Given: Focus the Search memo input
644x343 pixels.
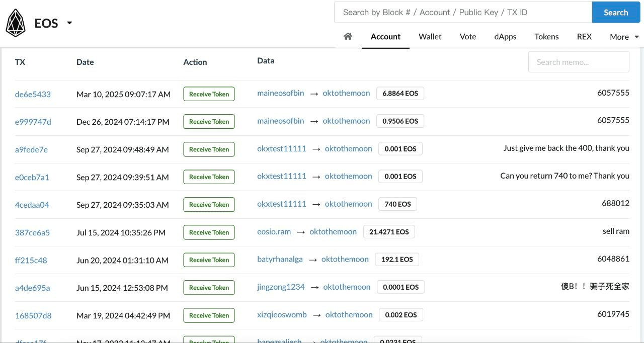Looking at the screenshot, I should tap(579, 62).
